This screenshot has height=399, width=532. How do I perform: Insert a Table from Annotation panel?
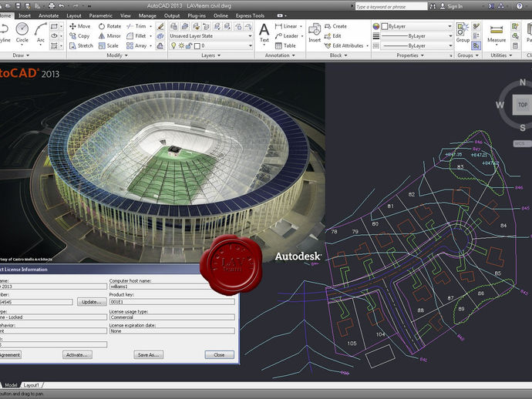(285, 45)
